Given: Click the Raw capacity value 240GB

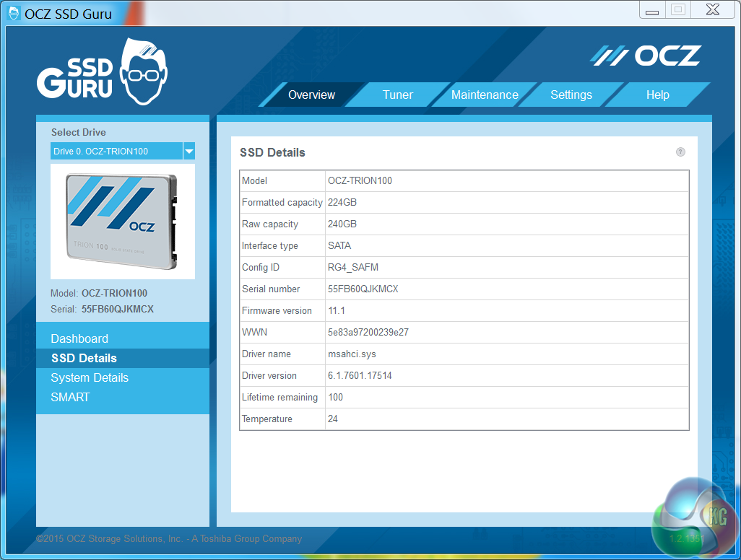Looking at the screenshot, I should 342,224.
